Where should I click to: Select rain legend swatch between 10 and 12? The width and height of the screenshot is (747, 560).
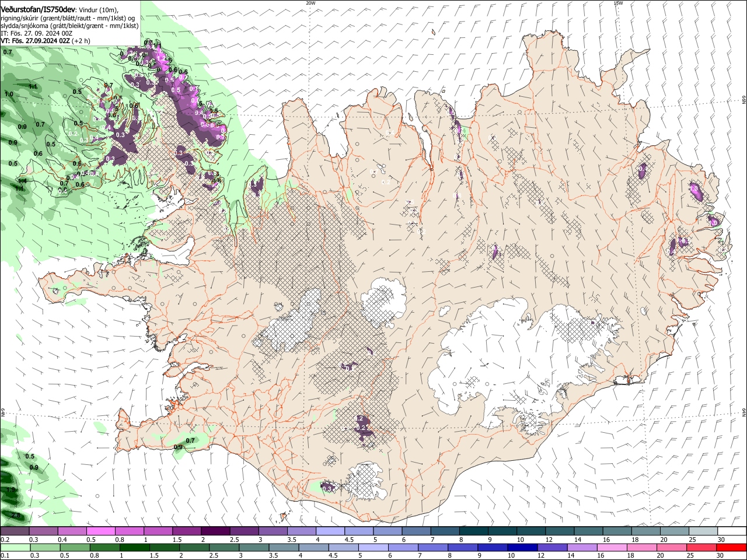(x=522, y=547)
